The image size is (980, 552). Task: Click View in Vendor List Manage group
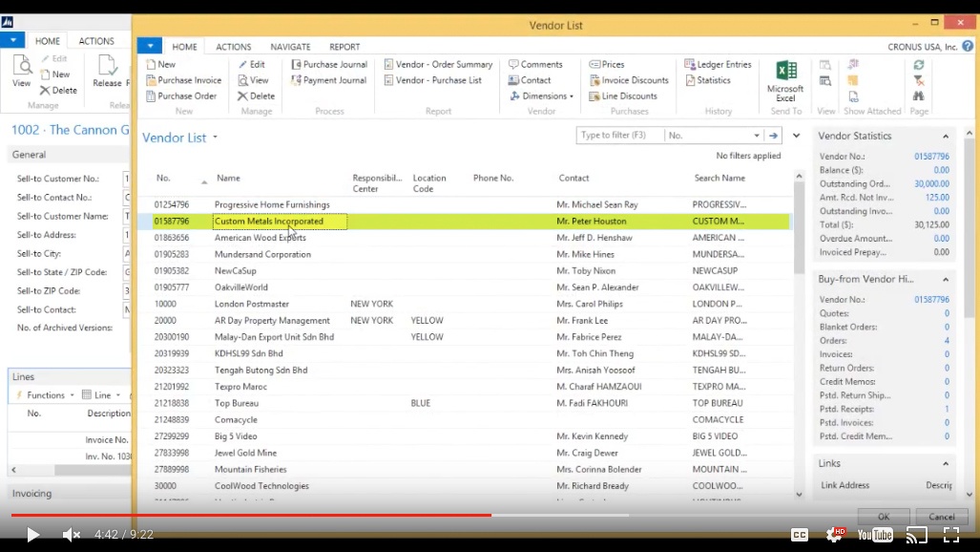click(253, 80)
